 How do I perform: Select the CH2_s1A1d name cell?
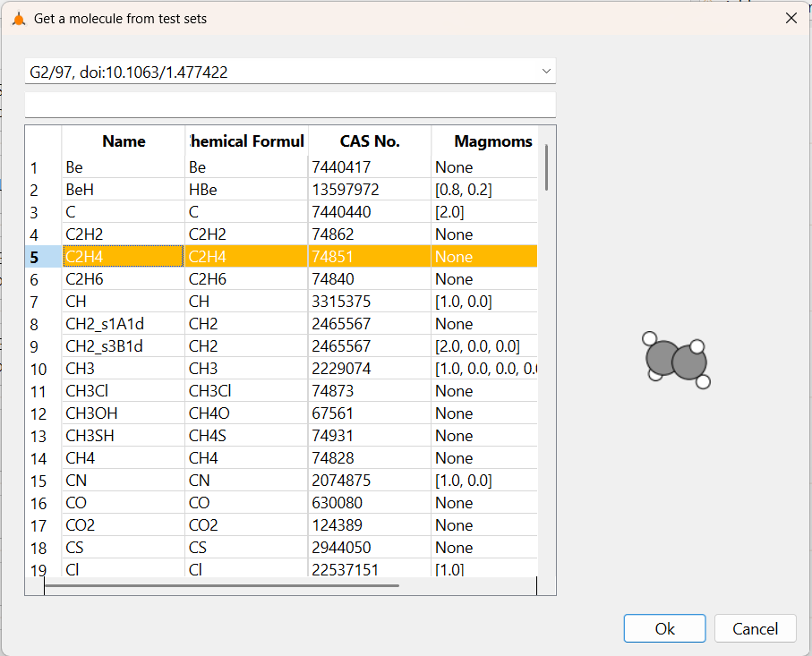pyautogui.click(x=124, y=324)
